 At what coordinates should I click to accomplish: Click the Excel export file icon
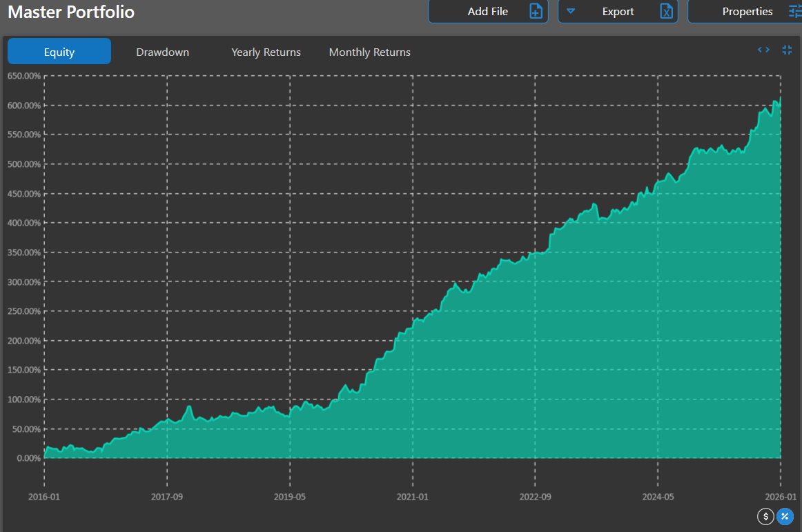point(666,11)
